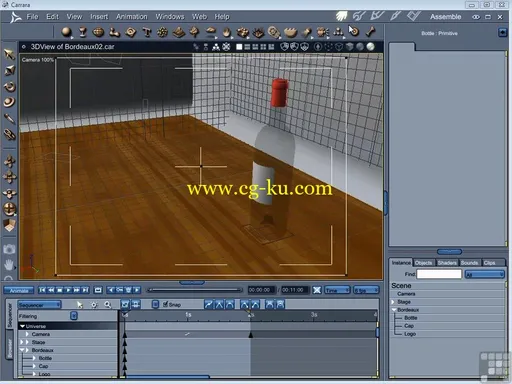Screen dimensions: 512x384
Task: Open the Animation menu
Action: [x=132, y=16]
